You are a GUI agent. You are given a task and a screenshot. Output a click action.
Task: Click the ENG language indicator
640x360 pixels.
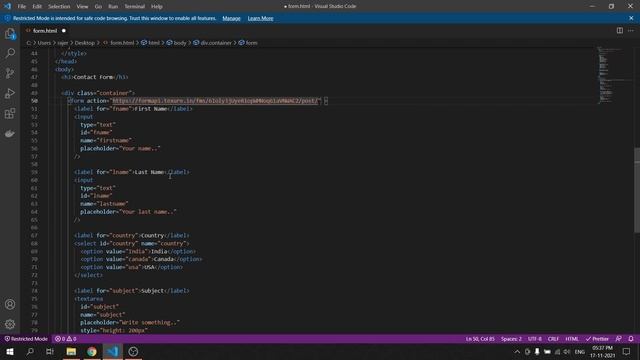click(x=580, y=351)
